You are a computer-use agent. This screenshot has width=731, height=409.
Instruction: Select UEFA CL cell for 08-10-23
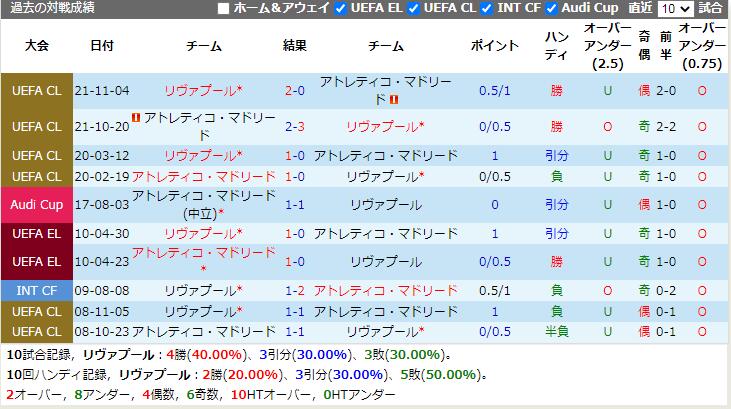tap(37, 332)
